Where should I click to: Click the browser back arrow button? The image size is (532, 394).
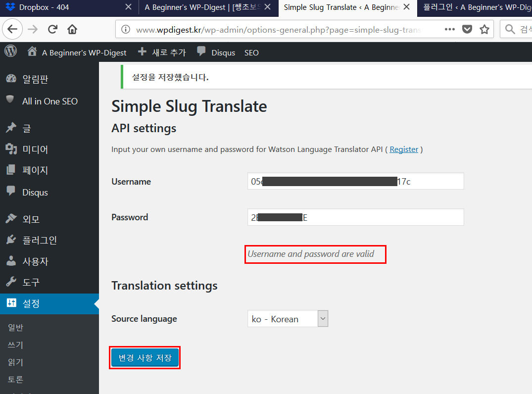12,29
